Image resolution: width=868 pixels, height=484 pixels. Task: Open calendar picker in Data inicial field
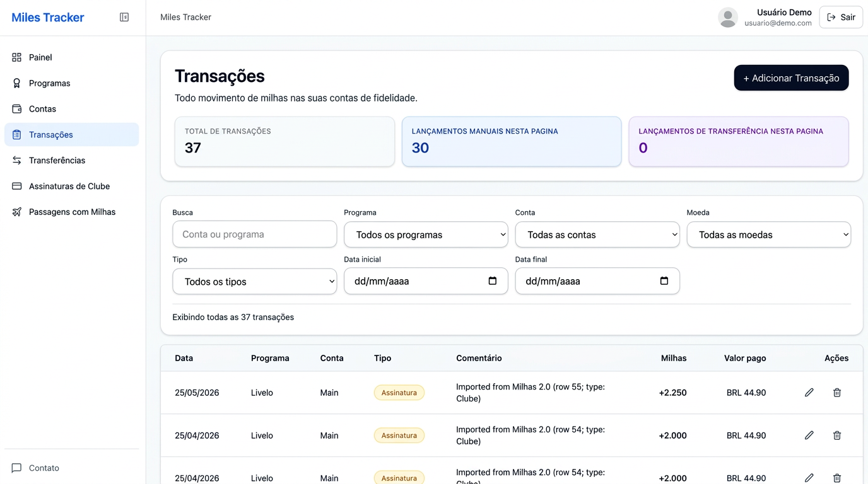coord(493,281)
